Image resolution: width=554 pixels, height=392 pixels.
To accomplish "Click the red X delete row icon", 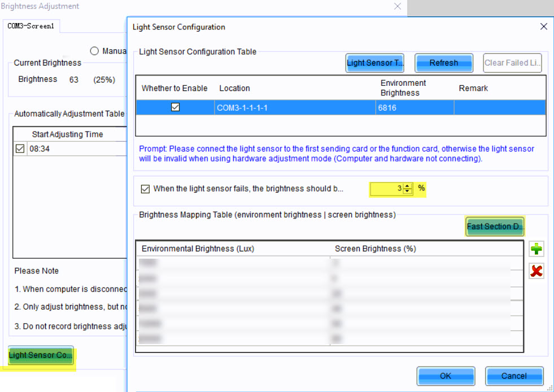I will coord(536,271).
